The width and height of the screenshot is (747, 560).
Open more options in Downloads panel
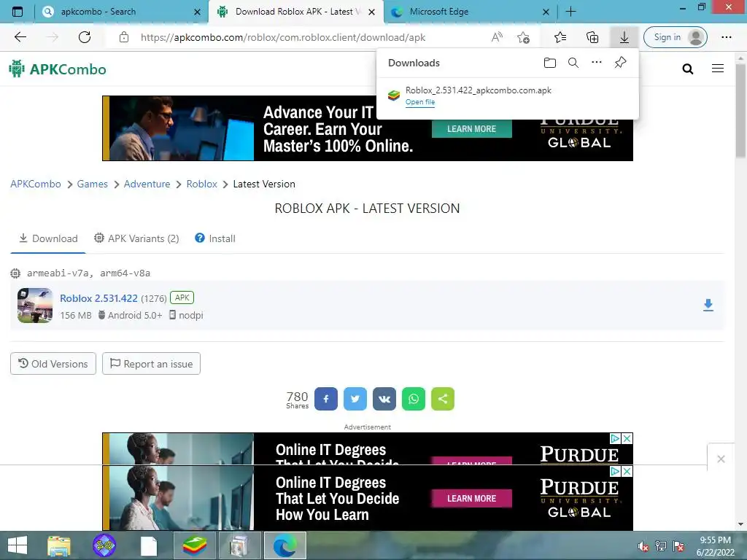(x=597, y=63)
